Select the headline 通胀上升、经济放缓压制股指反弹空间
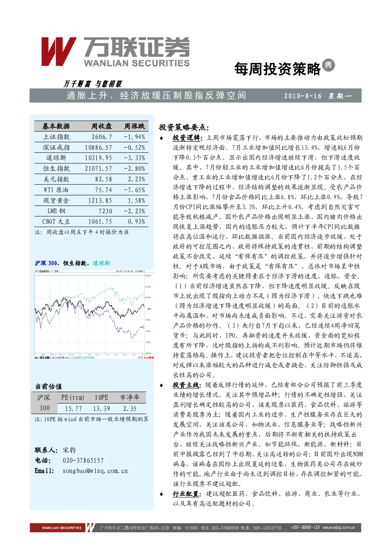The width and height of the screenshot is (392, 555). click(x=156, y=95)
